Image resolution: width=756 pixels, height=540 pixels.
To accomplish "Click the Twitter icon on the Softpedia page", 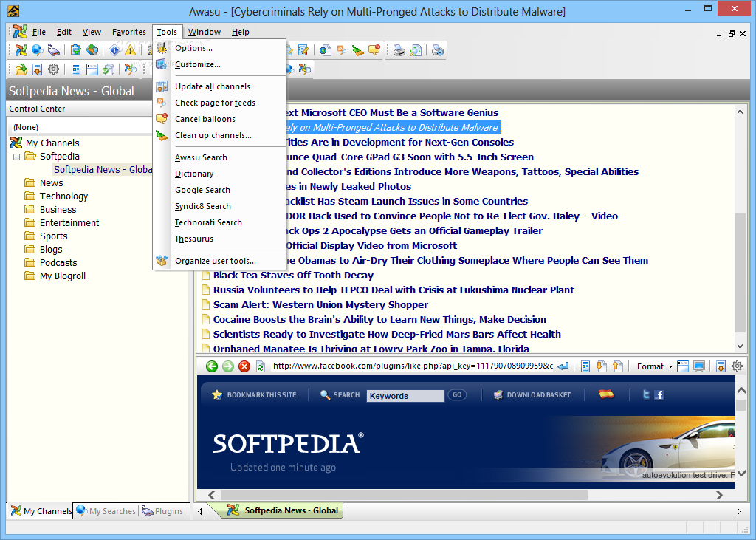I will 646,394.
